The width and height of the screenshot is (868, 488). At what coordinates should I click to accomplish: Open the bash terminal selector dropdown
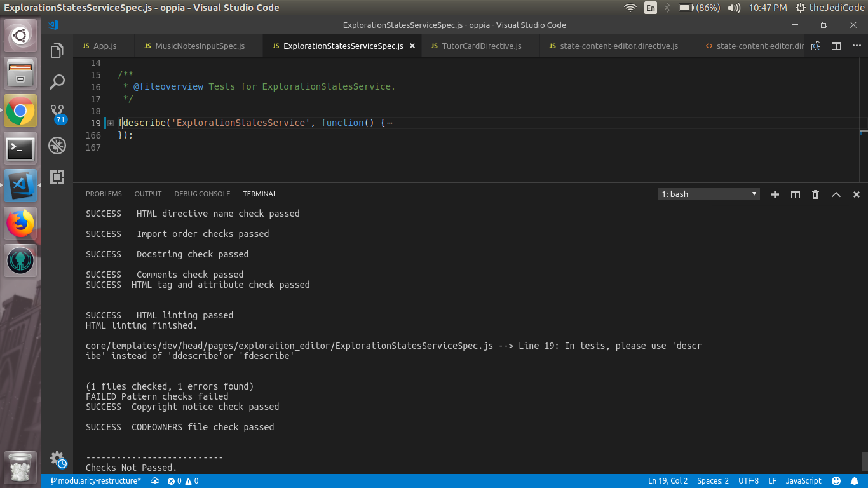pyautogui.click(x=709, y=194)
